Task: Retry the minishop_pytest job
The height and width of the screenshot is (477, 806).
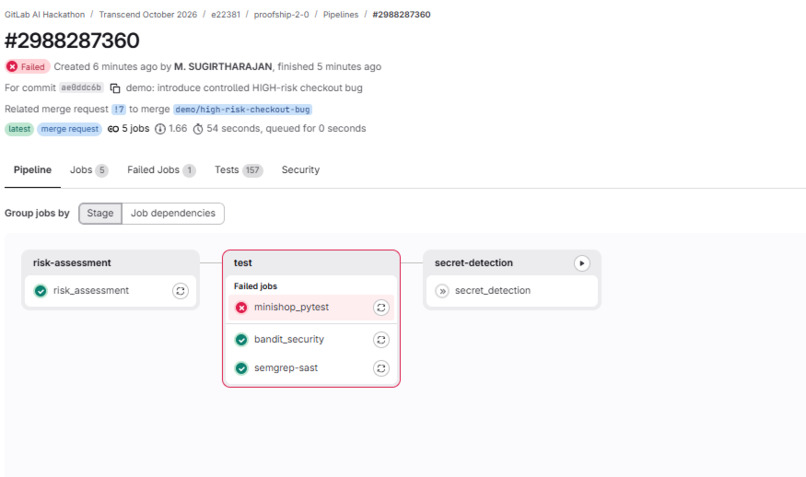Action: point(381,307)
